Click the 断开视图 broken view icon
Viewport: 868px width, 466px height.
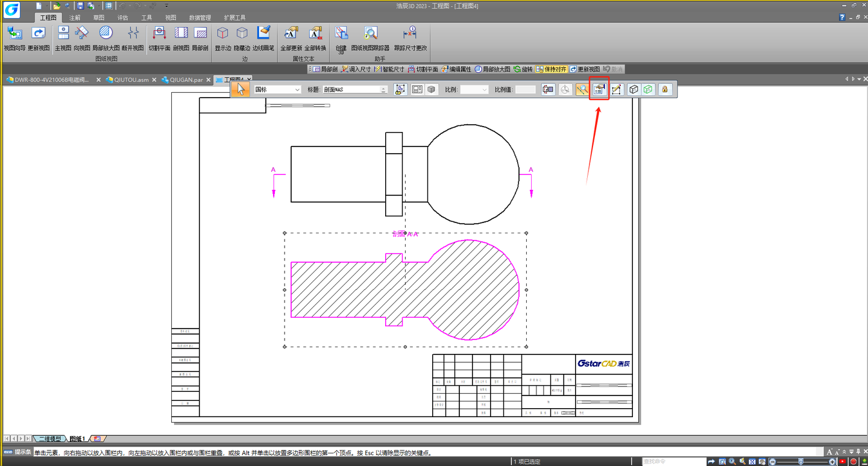pyautogui.click(x=133, y=34)
